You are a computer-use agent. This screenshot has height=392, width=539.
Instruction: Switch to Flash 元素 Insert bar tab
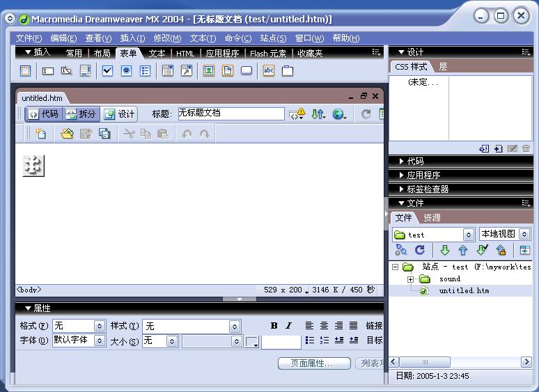click(x=268, y=53)
